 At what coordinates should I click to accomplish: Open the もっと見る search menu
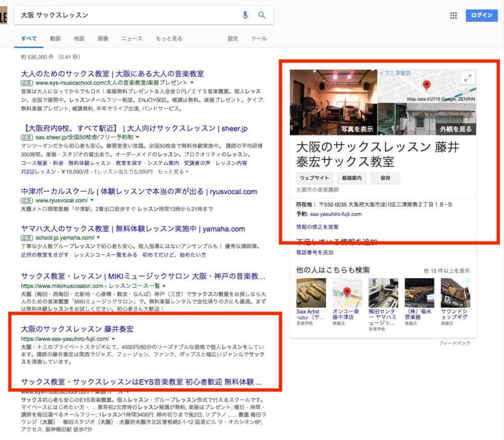tap(169, 39)
